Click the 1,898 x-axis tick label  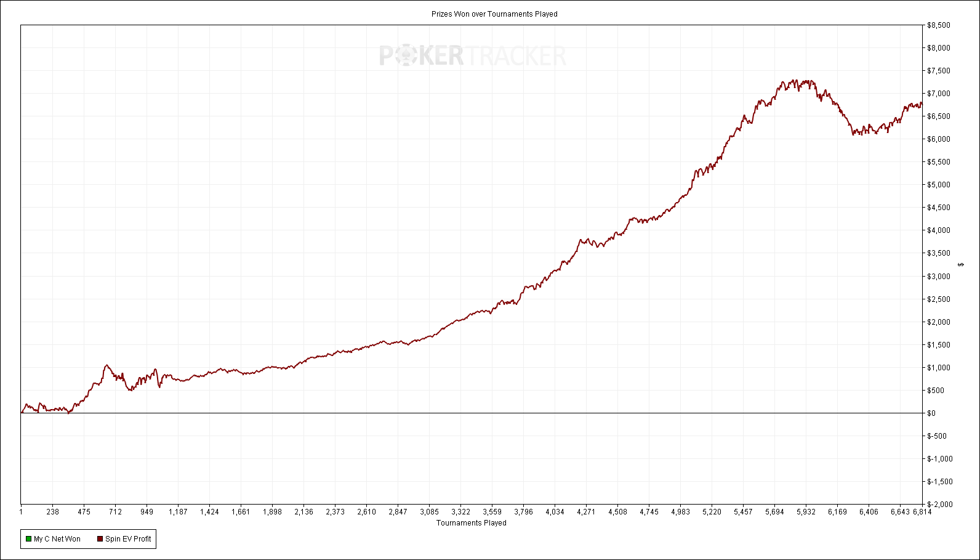point(272,512)
